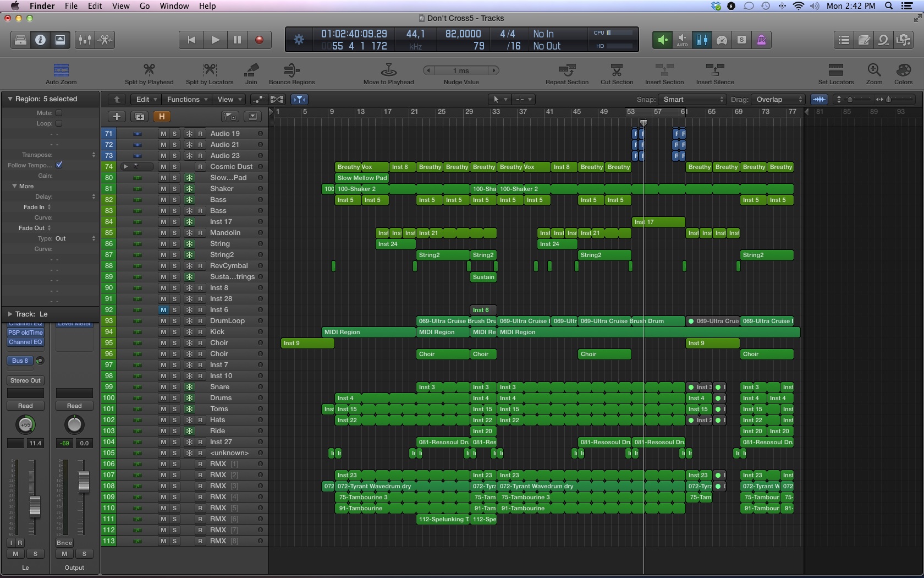Image resolution: width=924 pixels, height=578 pixels.
Task: Open the Functions menu in Tracks area
Action: [187, 100]
